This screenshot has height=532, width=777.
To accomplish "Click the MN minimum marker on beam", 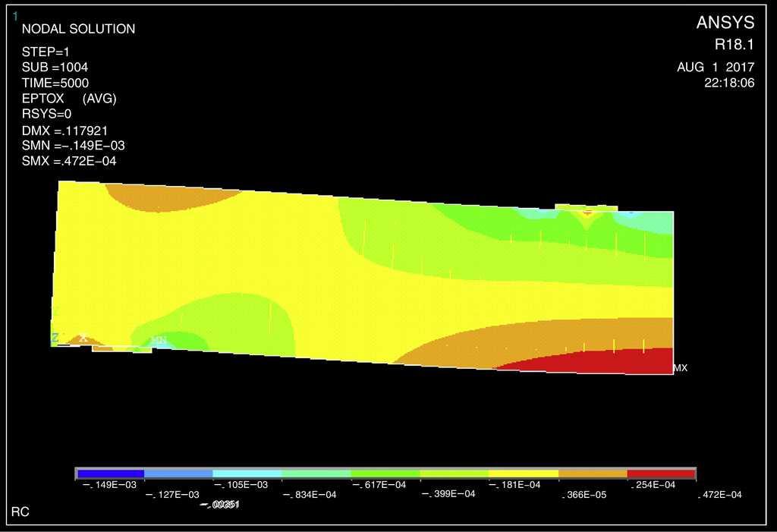I will pyautogui.click(x=159, y=341).
